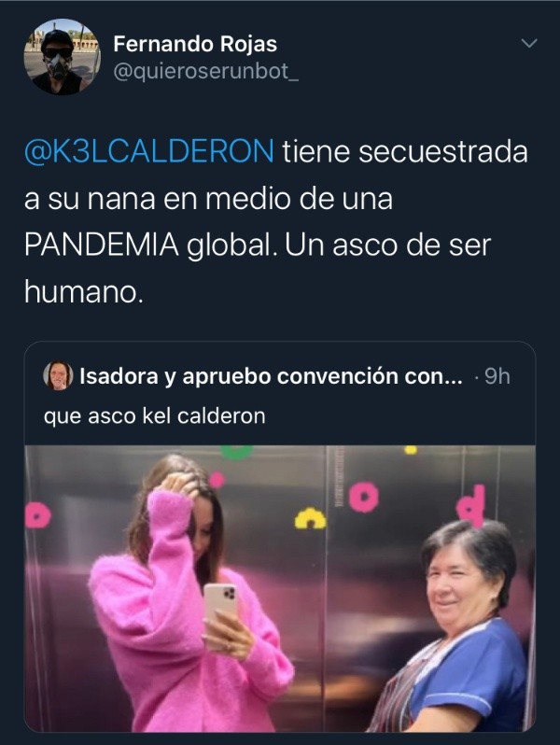Click the Fernando Rojas display name
The image size is (560, 745).
tap(195, 44)
